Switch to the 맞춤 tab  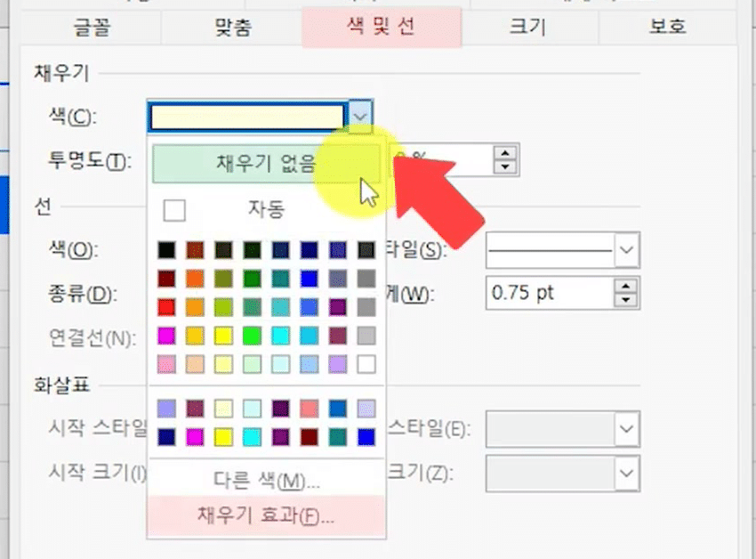(233, 27)
